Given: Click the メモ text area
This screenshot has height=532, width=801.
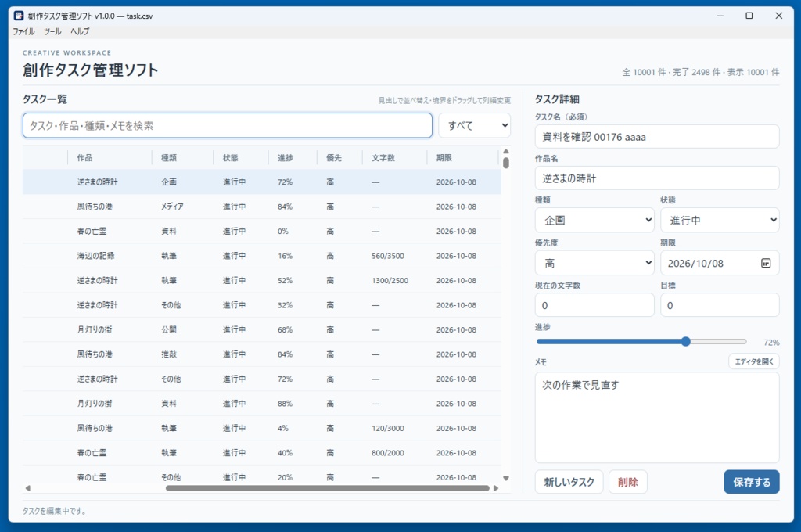Looking at the screenshot, I should (x=657, y=418).
